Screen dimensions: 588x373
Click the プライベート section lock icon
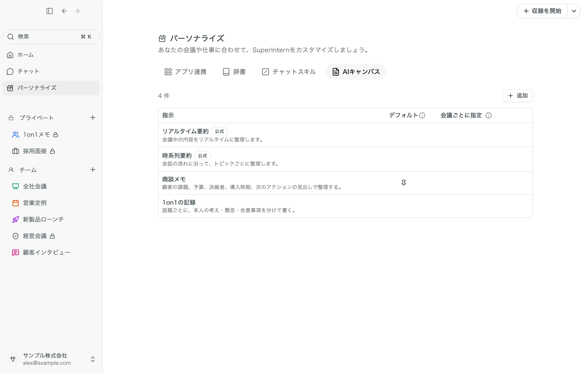click(11, 118)
